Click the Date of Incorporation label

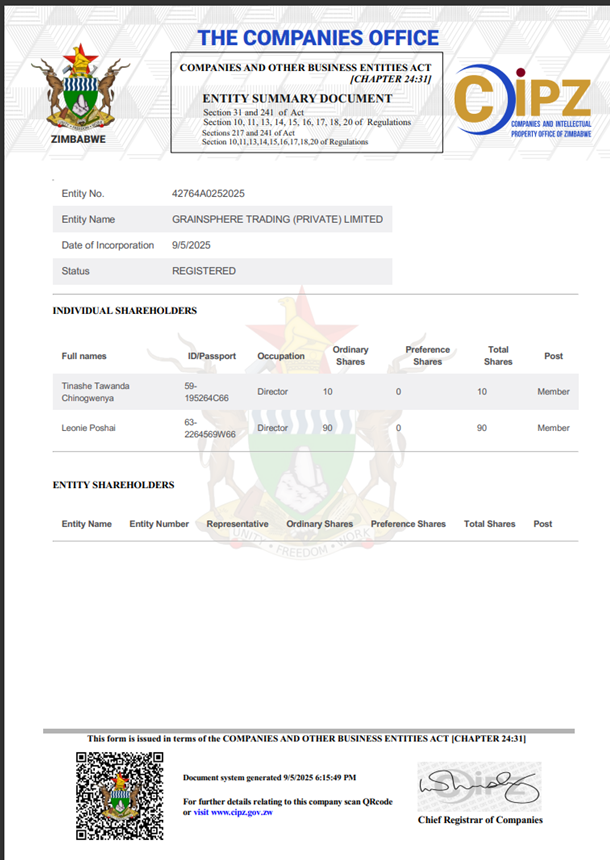(108, 245)
